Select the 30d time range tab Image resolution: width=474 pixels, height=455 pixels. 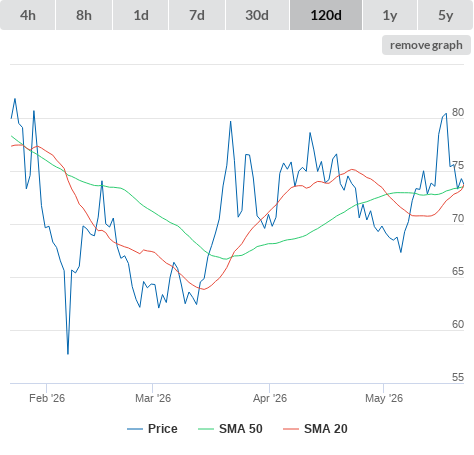[257, 15]
